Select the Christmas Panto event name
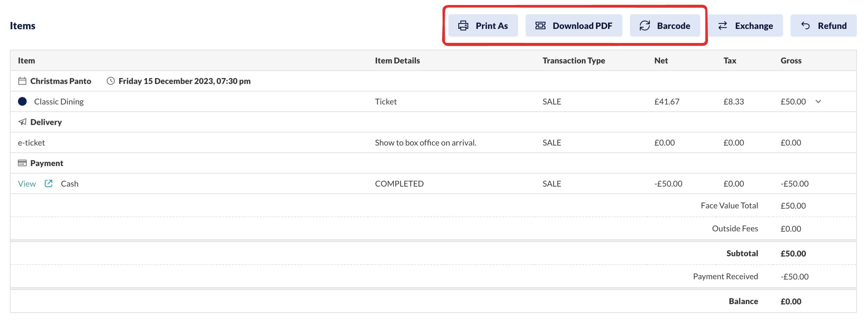The height and width of the screenshot is (324, 868). [61, 81]
